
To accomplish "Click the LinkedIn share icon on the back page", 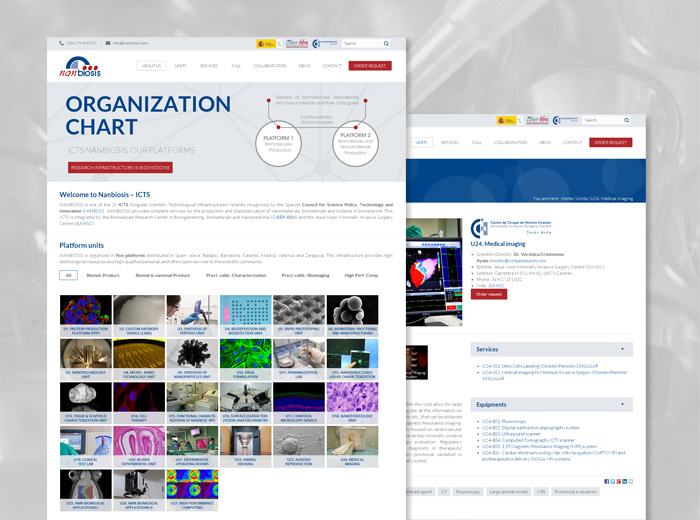I will click(625, 481).
